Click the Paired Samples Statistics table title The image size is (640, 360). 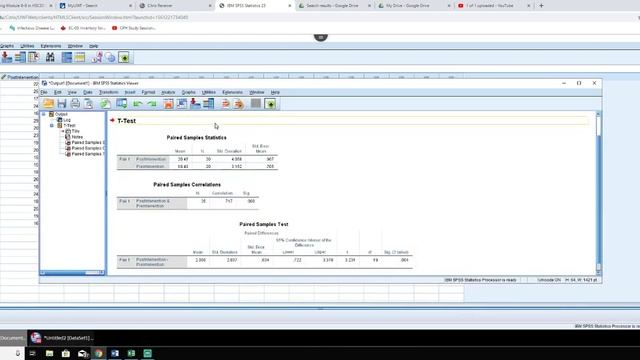coord(196,138)
